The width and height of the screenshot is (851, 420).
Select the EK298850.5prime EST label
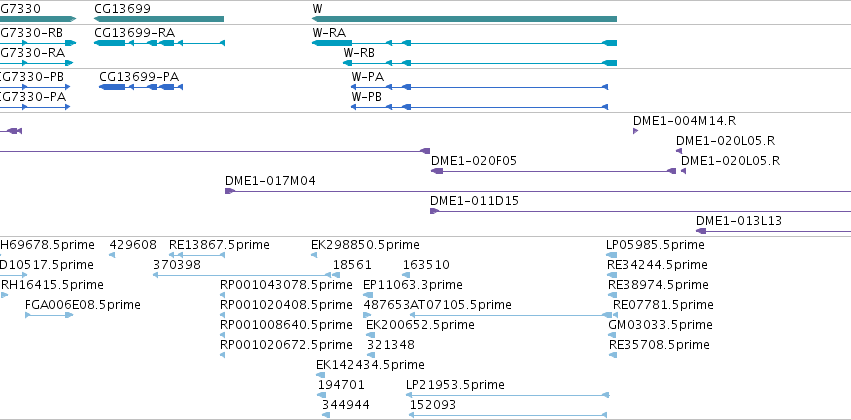[x=365, y=245]
